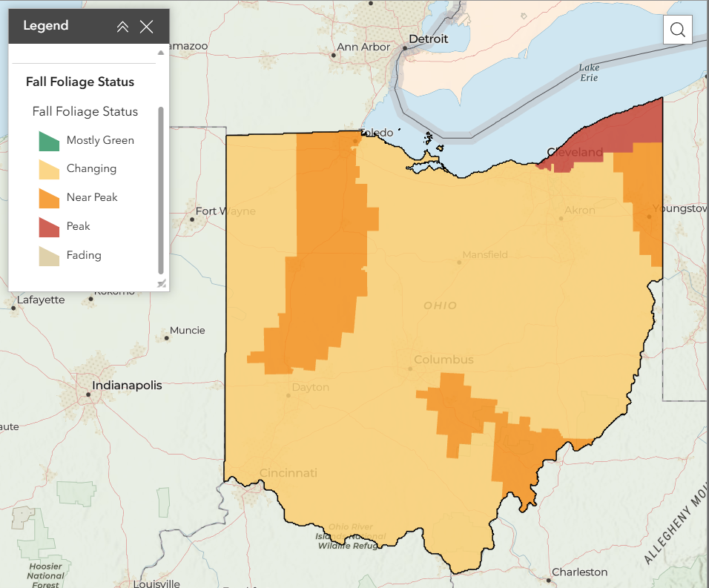The image size is (709, 588).
Task: Click the Mostly Green legend swatch
Action: click(49, 140)
